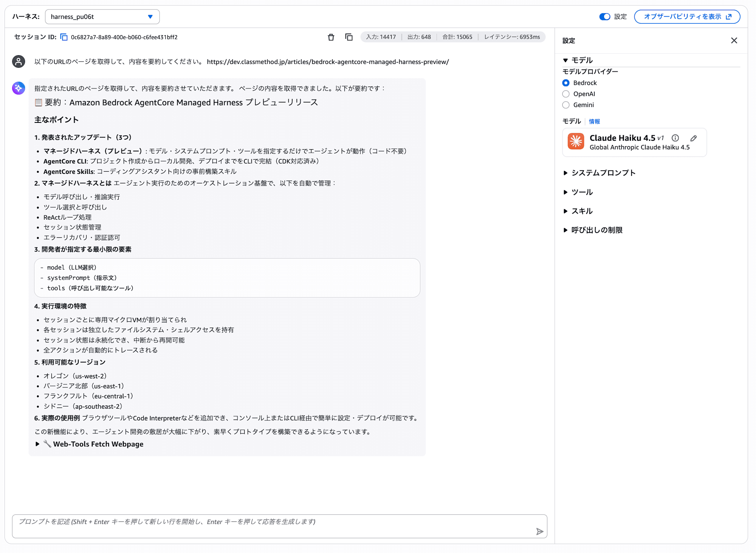Expand the 呼び出しの制限 section
This screenshot has height=553, width=756.
[x=593, y=230]
